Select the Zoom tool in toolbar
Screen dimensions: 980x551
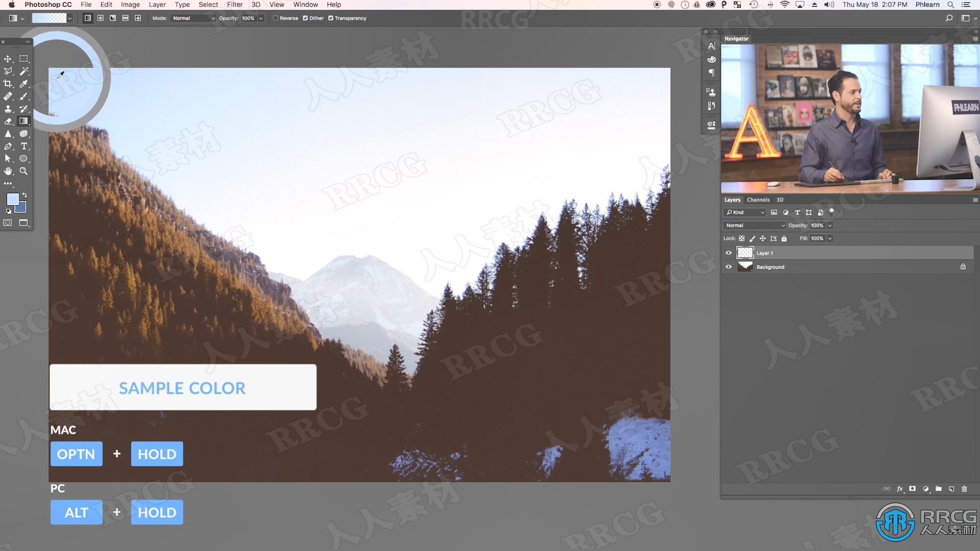[23, 171]
